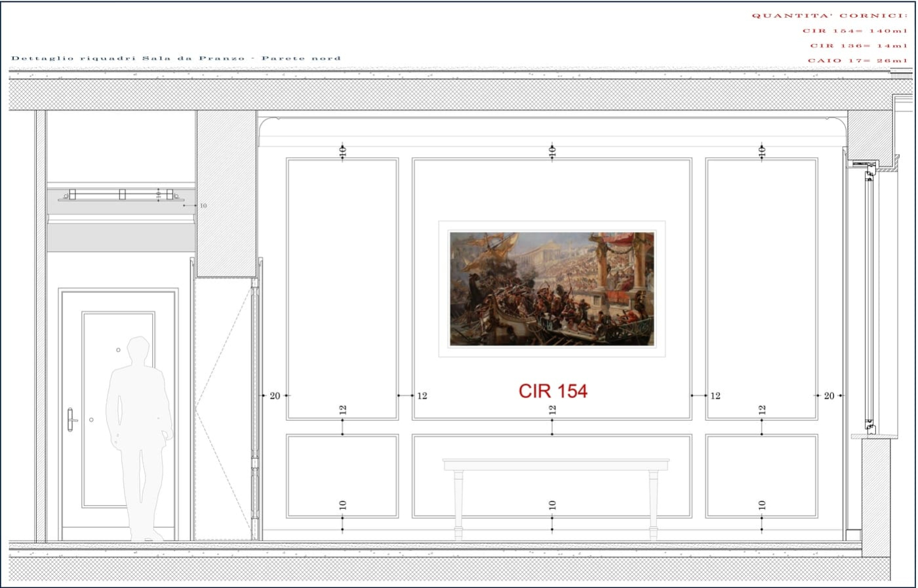Click the '12' between center and right panels
Screen dimensions: 918x588
point(715,396)
